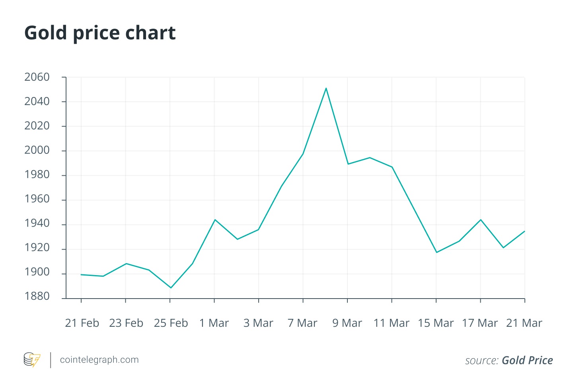Click the line start at 21 Feb
Screen dimensions: 577x392
(81, 275)
